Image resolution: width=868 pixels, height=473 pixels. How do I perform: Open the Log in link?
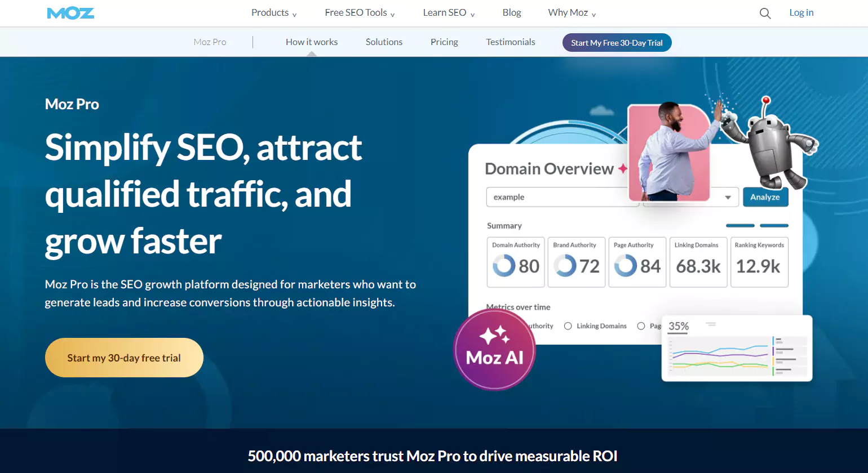pos(801,12)
